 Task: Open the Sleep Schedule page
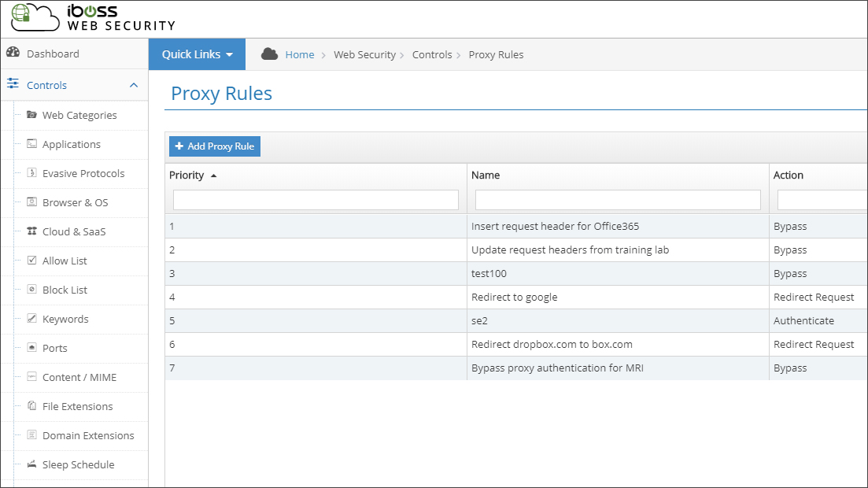tap(79, 464)
